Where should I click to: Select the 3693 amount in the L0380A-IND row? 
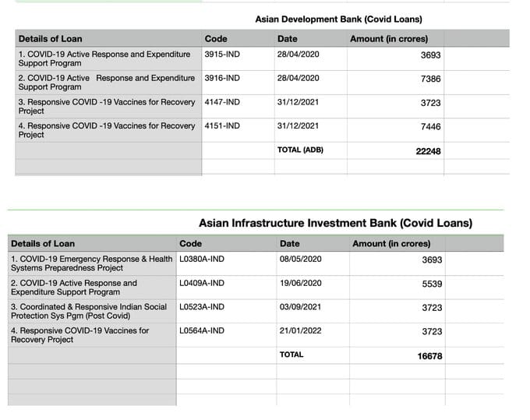397,263
